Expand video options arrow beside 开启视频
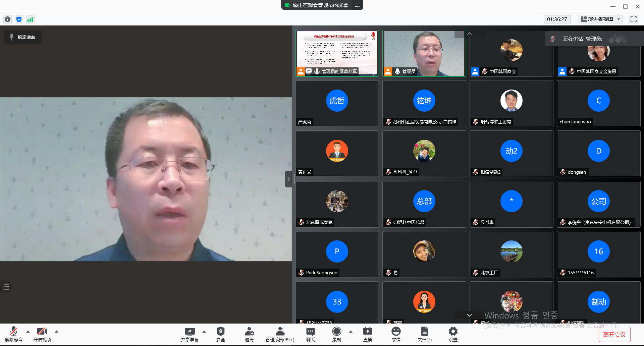 (57, 332)
